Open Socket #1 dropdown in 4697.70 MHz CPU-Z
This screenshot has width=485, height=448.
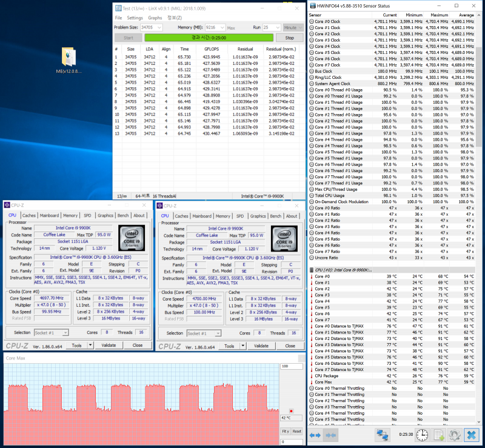point(65,333)
